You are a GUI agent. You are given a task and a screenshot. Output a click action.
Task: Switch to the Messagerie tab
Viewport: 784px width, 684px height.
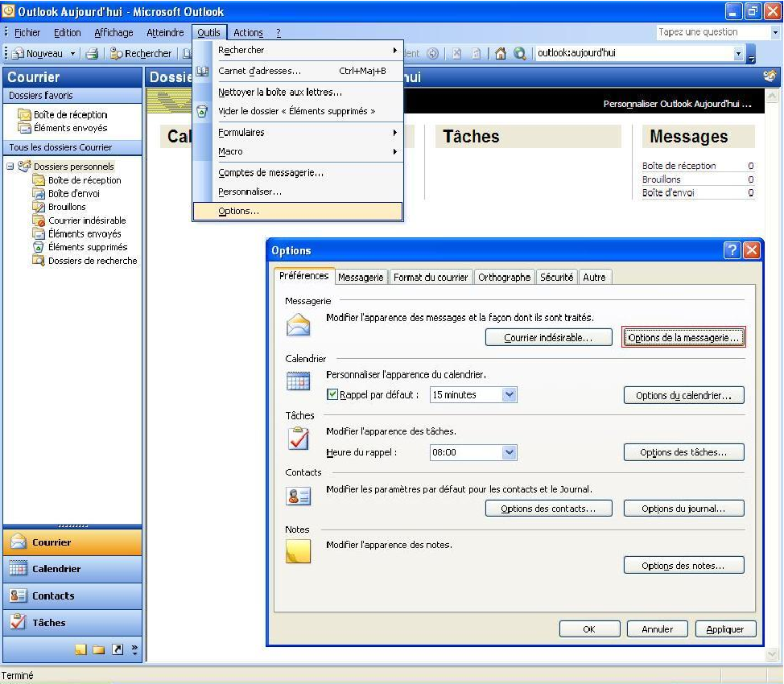click(361, 277)
